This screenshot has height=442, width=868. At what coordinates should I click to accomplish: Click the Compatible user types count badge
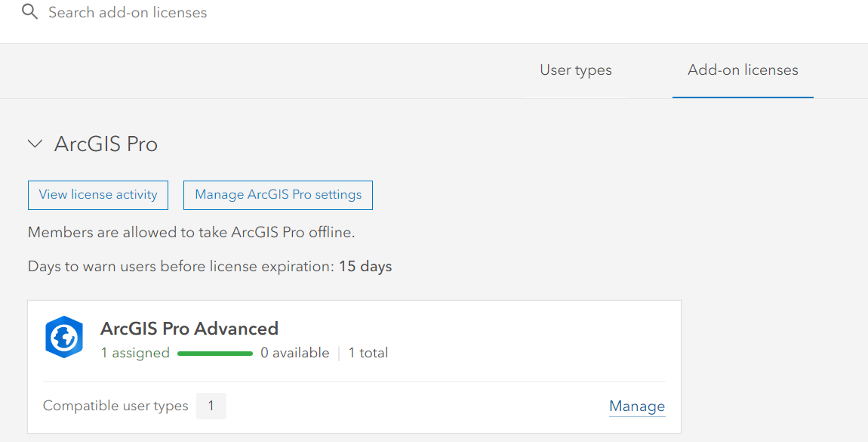click(x=211, y=406)
